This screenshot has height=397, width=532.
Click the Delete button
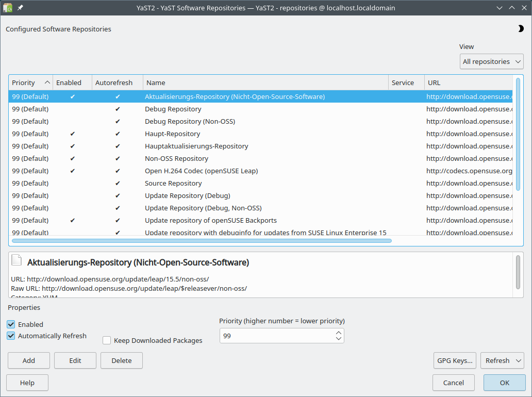pos(122,360)
